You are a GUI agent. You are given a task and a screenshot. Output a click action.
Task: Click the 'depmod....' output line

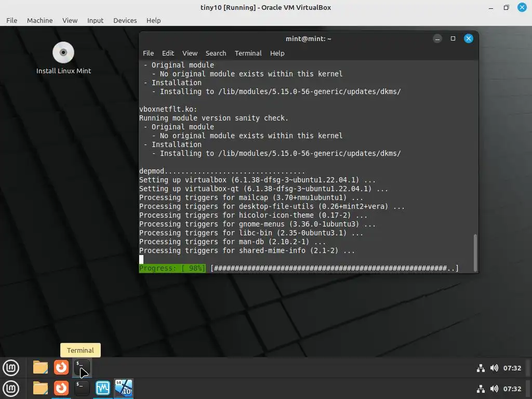click(222, 171)
